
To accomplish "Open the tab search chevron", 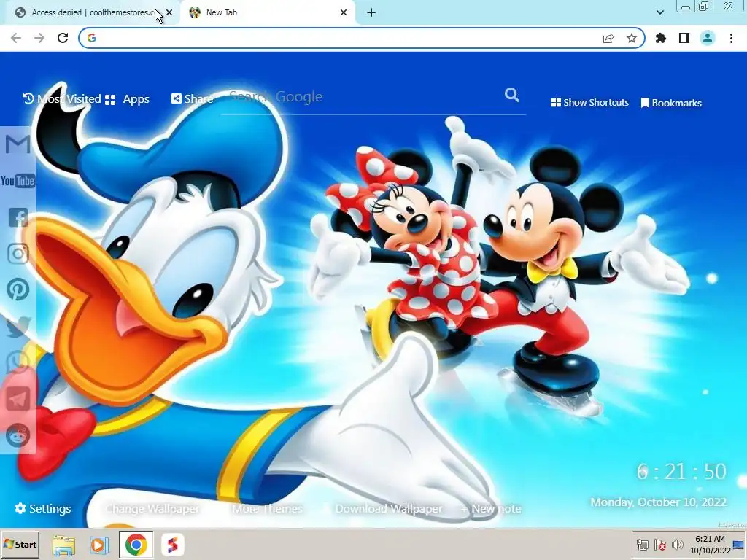I will 659,12.
